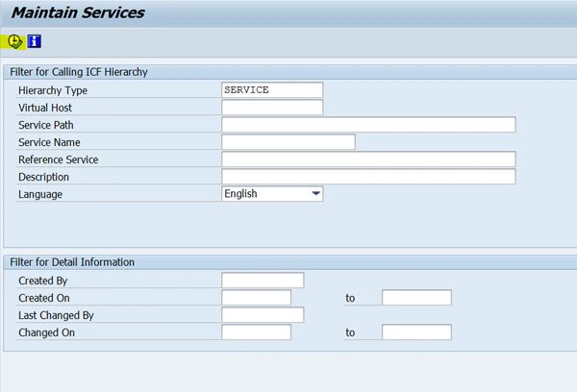Image resolution: width=577 pixels, height=392 pixels.
Task: Click the 'Virtual Host' label
Action: (45, 108)
